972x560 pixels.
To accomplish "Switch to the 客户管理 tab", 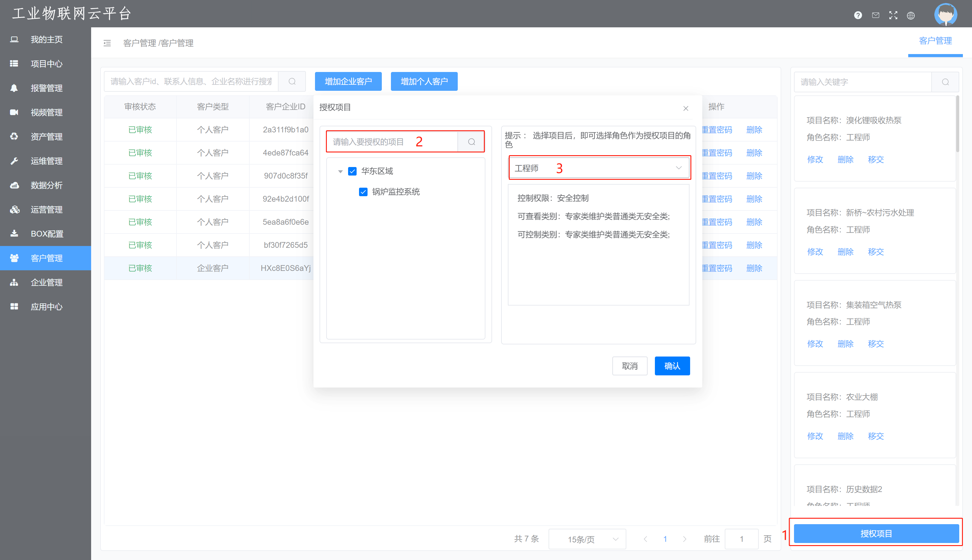I will [935, 41].
